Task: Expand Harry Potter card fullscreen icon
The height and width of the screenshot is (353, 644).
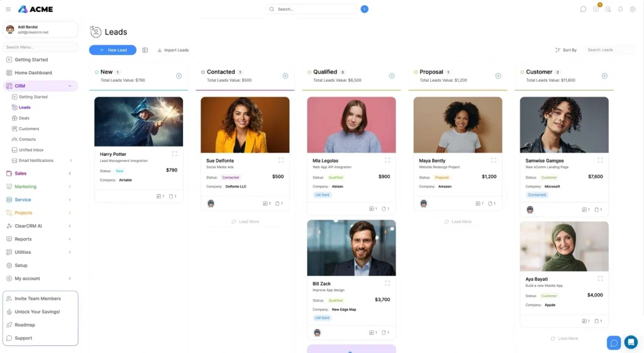Action: (x=175, y=154)
